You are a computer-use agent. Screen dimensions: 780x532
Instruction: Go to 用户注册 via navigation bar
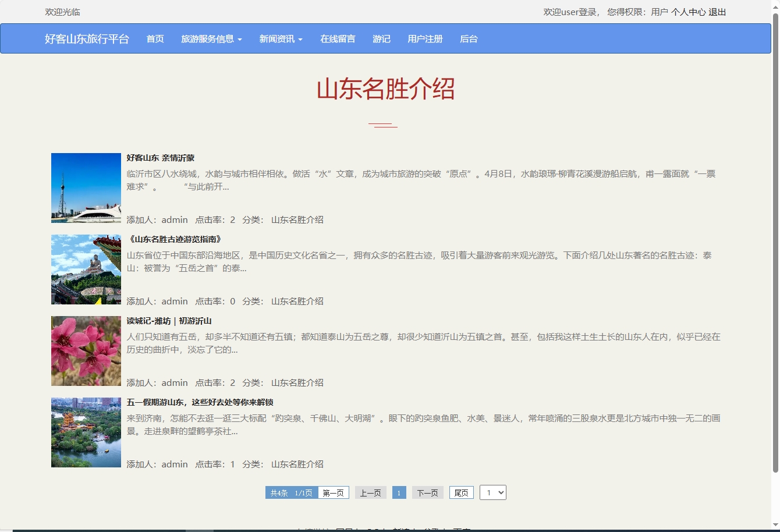425,38
